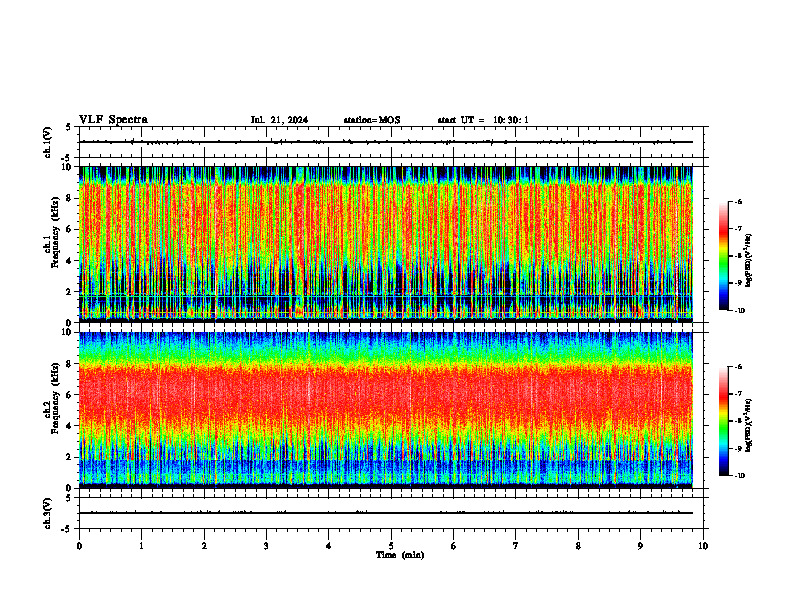Screen dimensions: 792x612
Task: Click the time-axis tick label "5"
Action: (391, 546)
